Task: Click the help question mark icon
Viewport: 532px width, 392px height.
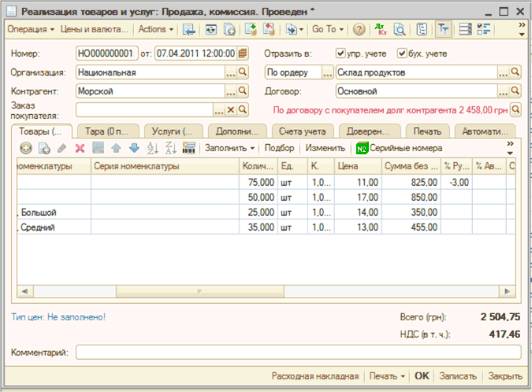Action: coord(359,30)
